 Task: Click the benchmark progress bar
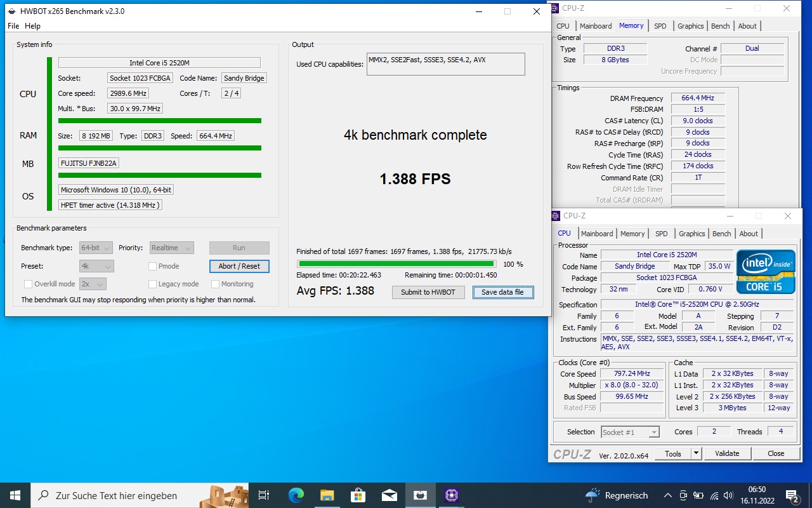coord(397,264)
